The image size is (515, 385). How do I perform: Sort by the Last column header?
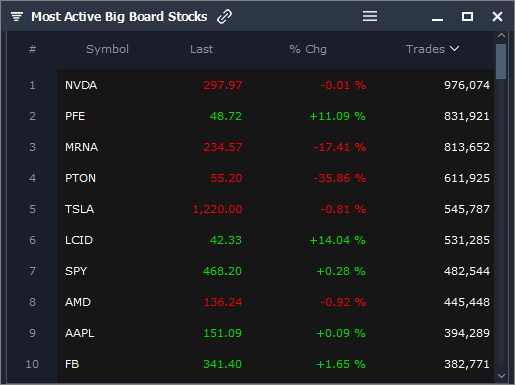point(201,49)
